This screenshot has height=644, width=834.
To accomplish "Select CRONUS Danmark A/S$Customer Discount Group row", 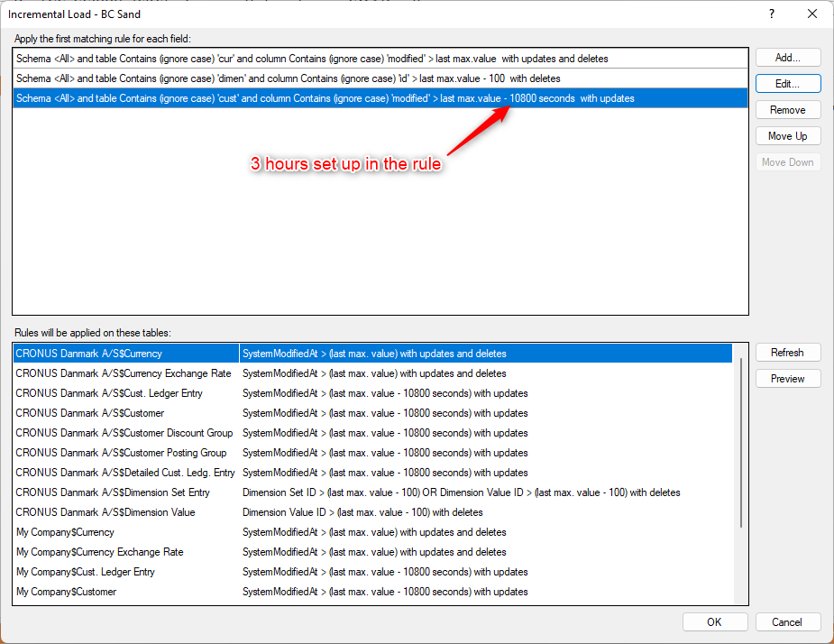I will [373, 433].
